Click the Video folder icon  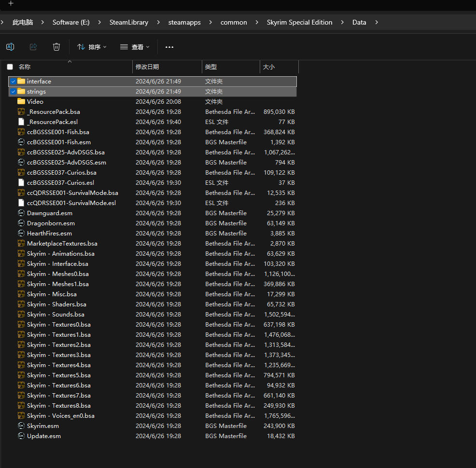pyautogui.click(x=21, y=102)
